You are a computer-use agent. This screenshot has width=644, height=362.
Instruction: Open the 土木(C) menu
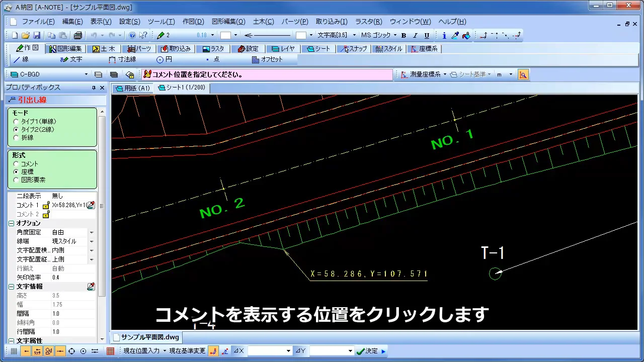tap(263, 22)
